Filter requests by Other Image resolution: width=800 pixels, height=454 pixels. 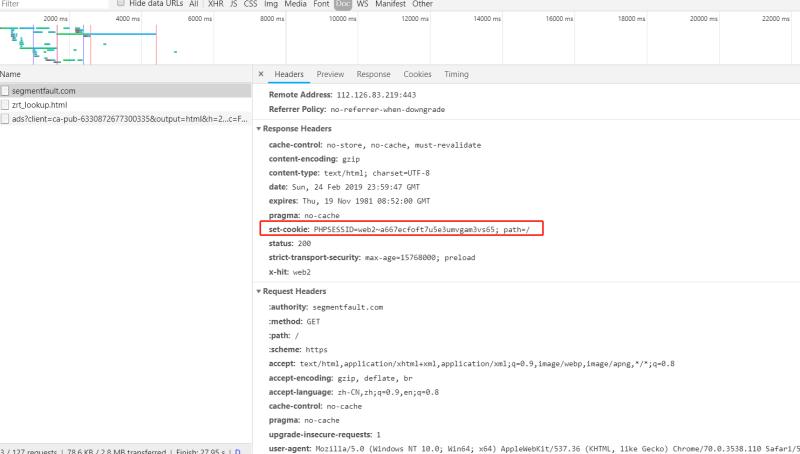pos(422,4)
